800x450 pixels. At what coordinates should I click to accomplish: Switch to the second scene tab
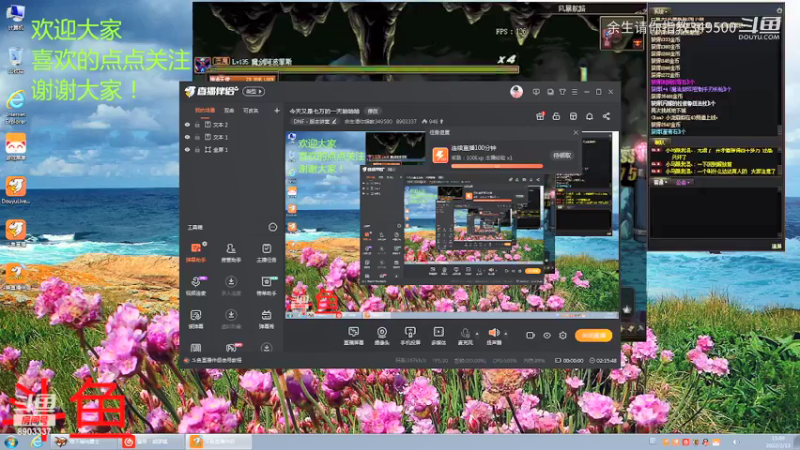click(229, 110)
